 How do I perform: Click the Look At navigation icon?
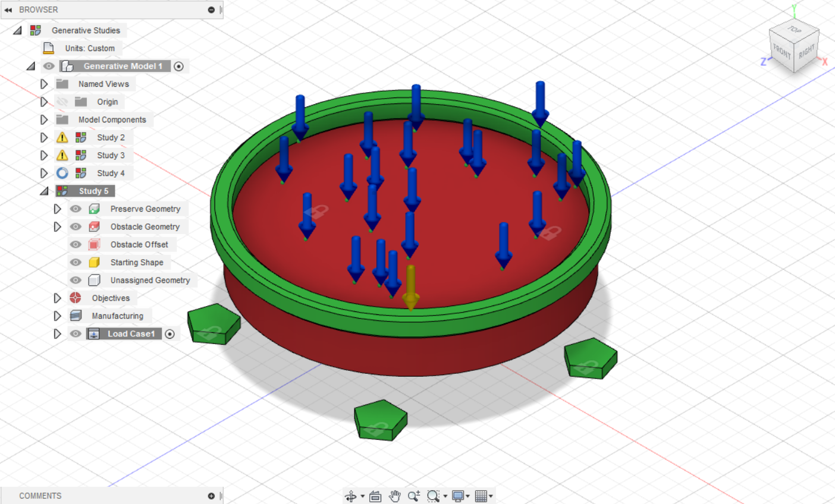click(375, 496)
